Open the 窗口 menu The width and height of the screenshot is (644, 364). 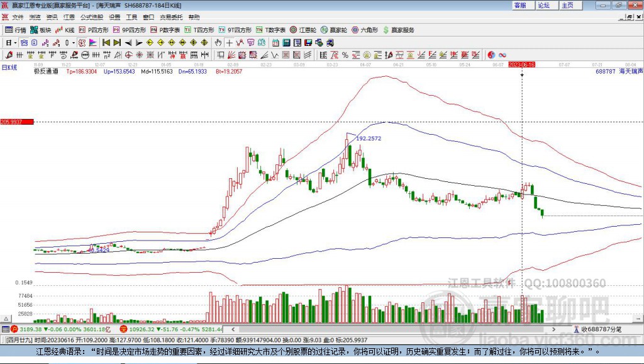click(148, 17)
